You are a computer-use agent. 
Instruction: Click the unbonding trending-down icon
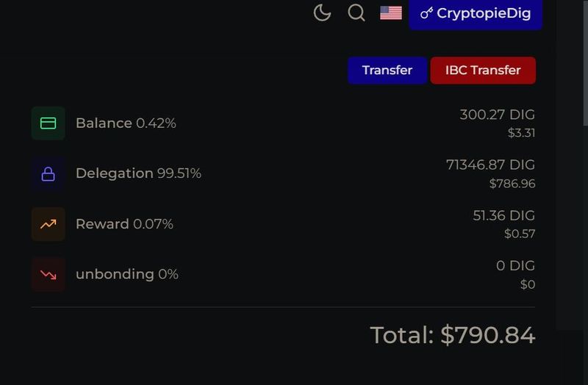pyautogui.click(x=49, y=274)
